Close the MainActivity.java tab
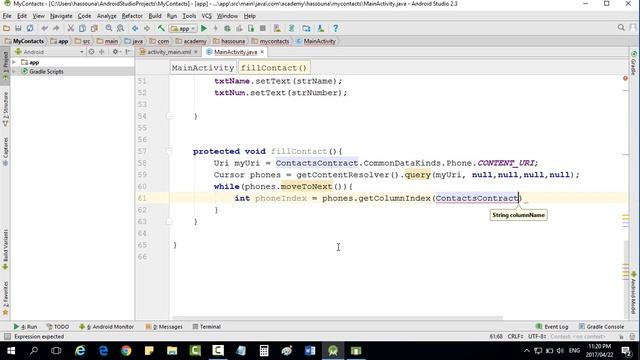 click(x=262, y=52)
